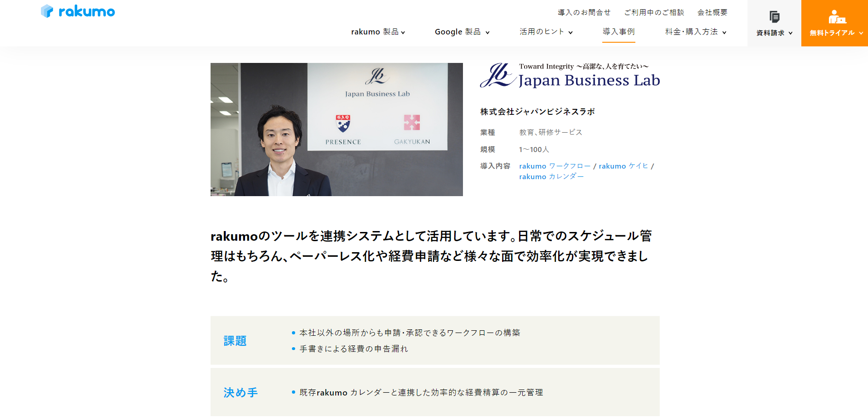The height and width of the screenshot is (418, 868).
Task: Click the photo of man in suit
Action: [x=337, y=130]
